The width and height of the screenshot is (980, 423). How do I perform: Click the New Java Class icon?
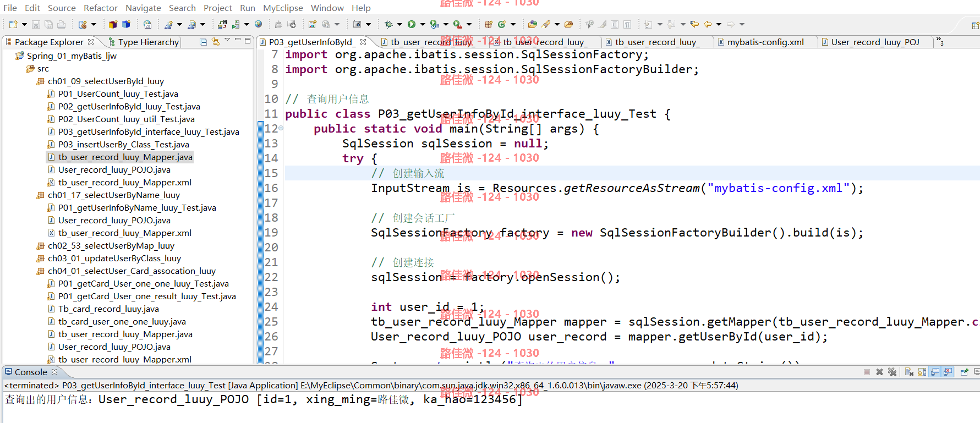pos(502,24)
